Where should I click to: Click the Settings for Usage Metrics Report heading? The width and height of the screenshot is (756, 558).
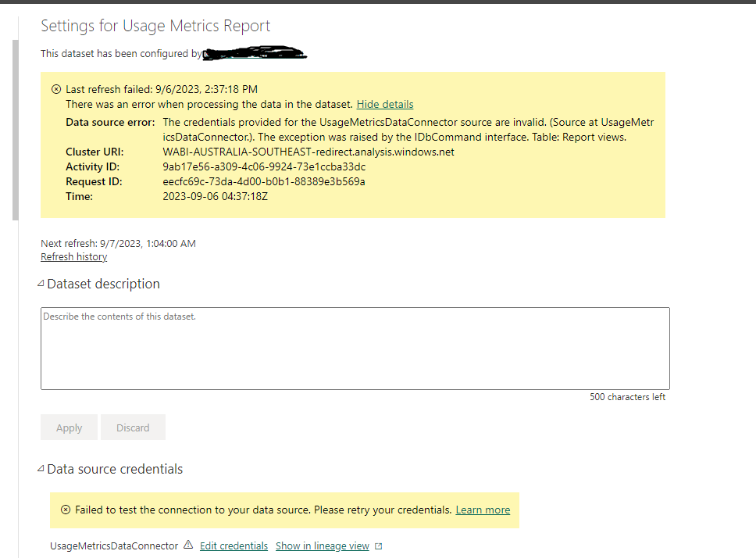155,26
